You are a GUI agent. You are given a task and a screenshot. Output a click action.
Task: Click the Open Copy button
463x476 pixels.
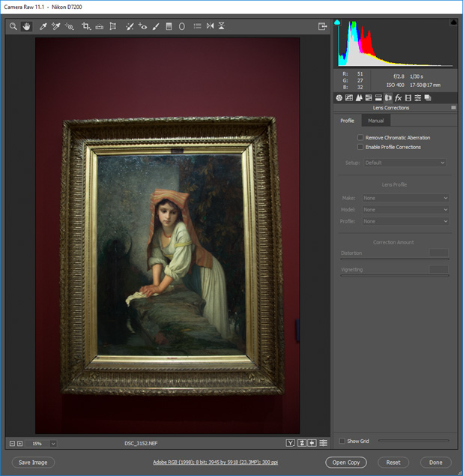(346, 463)
